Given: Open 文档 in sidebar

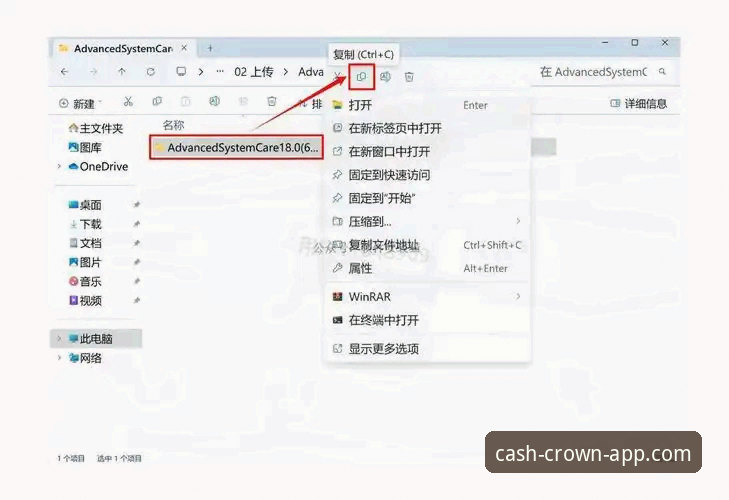Looking at the screenshot, I should tap(85, 243).
